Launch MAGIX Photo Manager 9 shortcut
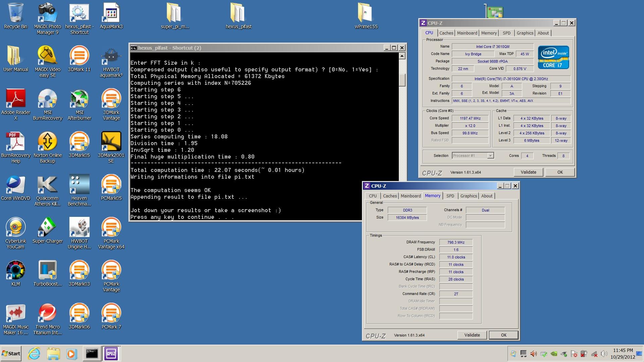This screenshot has height=362, width=644. pyautogui.click(x=48, y=19)
